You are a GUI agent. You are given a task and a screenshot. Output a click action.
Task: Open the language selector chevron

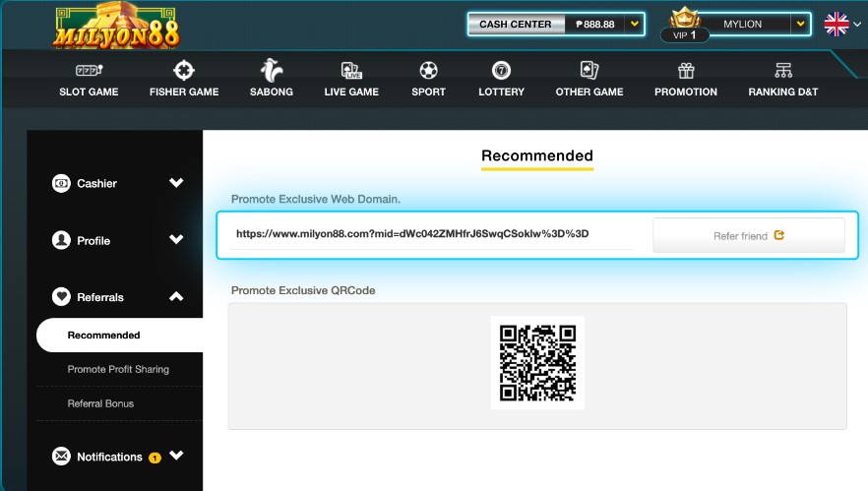point(857,25)
